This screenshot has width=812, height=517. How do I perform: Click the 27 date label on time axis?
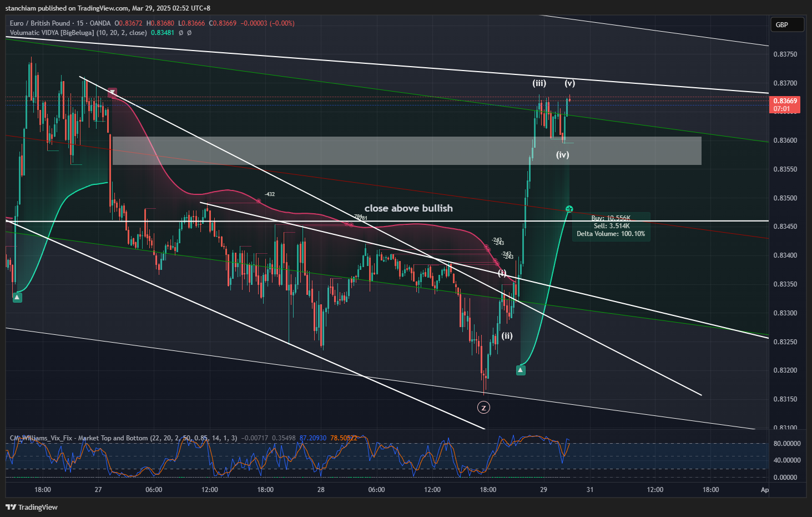[x=98, y=490]
